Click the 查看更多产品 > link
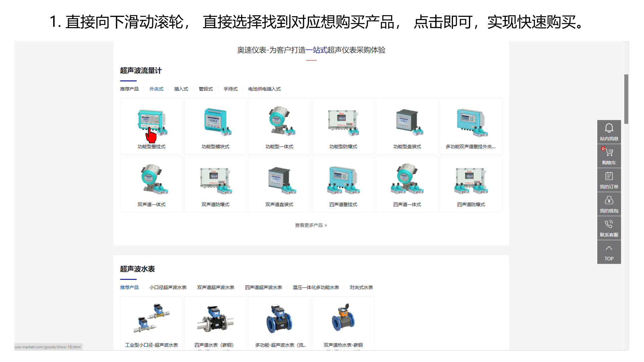644x362 pixels. pyautogui.click(x=311, y=225)
